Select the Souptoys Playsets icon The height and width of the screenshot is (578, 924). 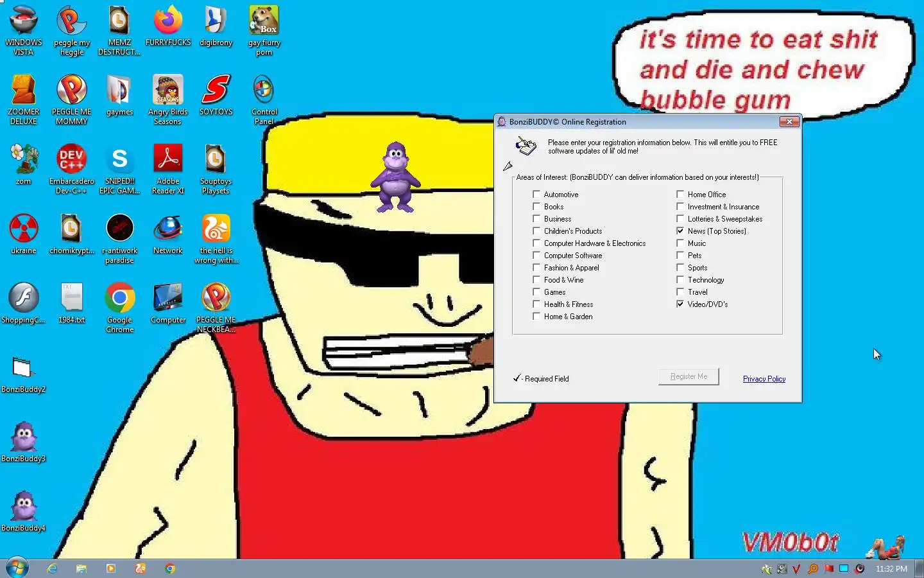tap(216, 169)
